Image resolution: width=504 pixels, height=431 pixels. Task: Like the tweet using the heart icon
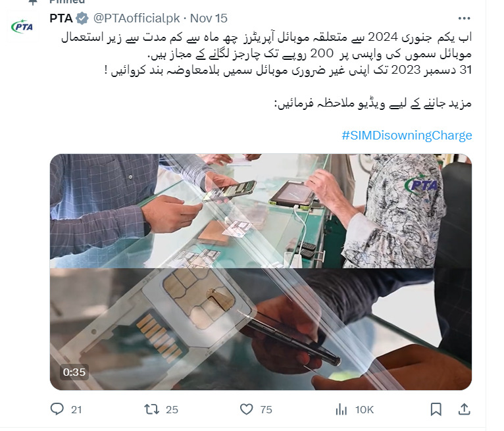coord(247,409)
